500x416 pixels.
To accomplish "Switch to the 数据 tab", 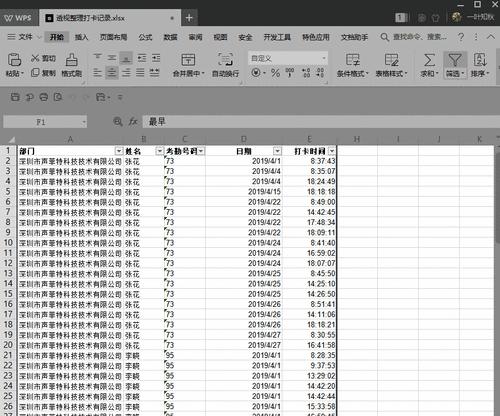I will click(x=170, y=37).
